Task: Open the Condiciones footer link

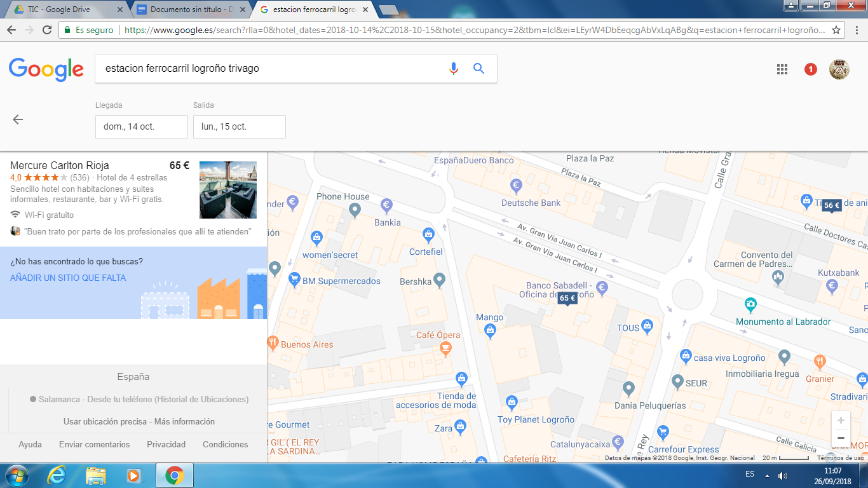Action: 226,444
